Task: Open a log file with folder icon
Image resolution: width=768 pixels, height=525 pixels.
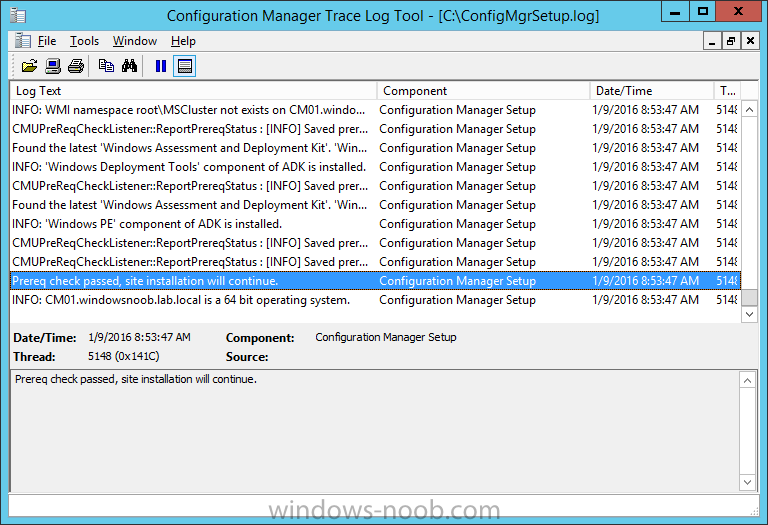Action: tap(29, 66)
